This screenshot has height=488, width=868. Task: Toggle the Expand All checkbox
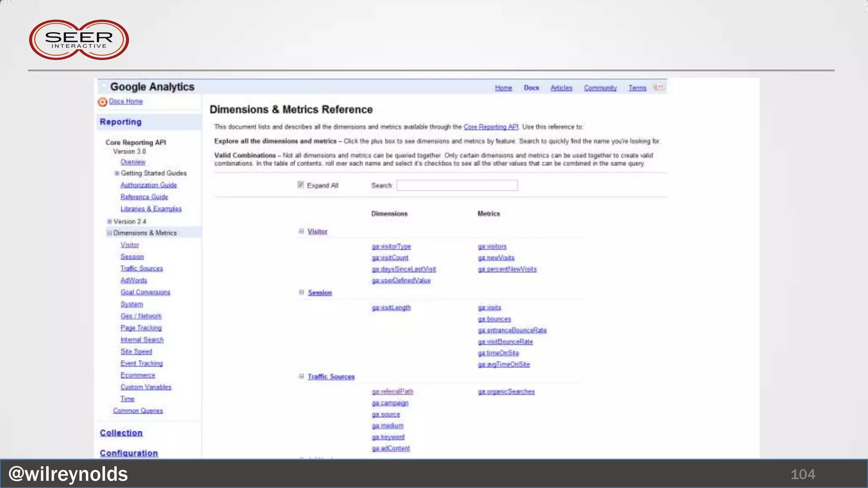tap(300, 185)
